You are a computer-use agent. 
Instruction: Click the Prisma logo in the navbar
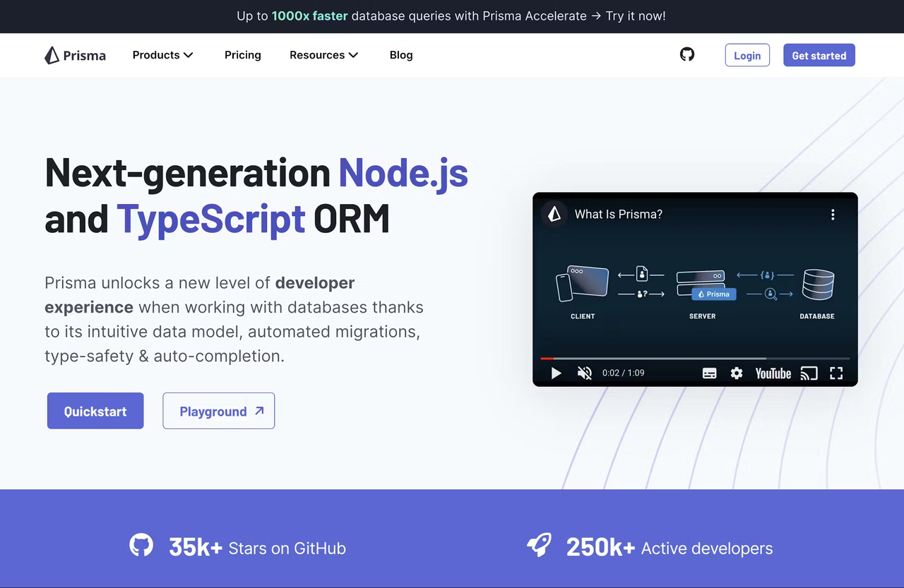click(75, 55)
